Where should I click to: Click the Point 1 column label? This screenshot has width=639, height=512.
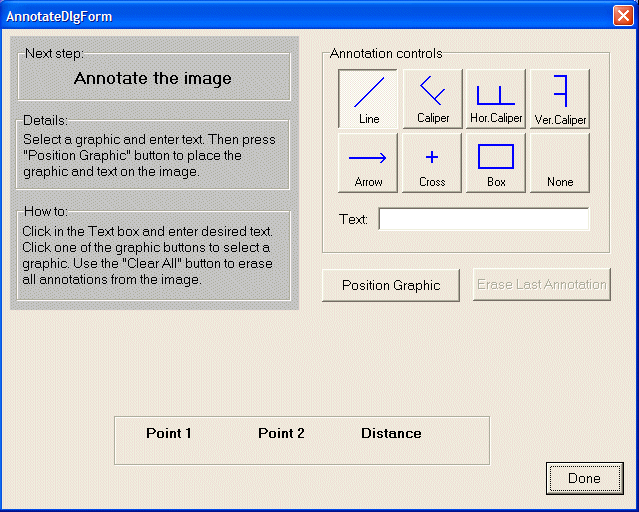click(x=169, y=433)
